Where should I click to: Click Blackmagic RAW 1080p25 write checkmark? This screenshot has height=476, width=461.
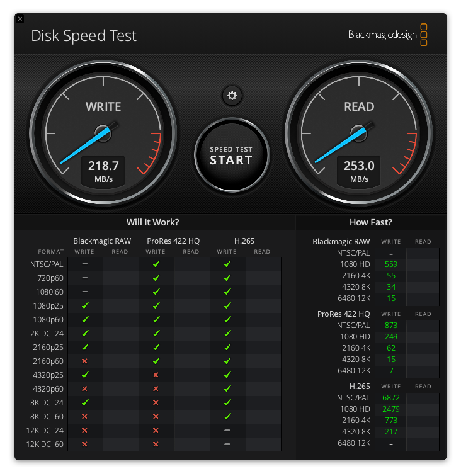84,305
